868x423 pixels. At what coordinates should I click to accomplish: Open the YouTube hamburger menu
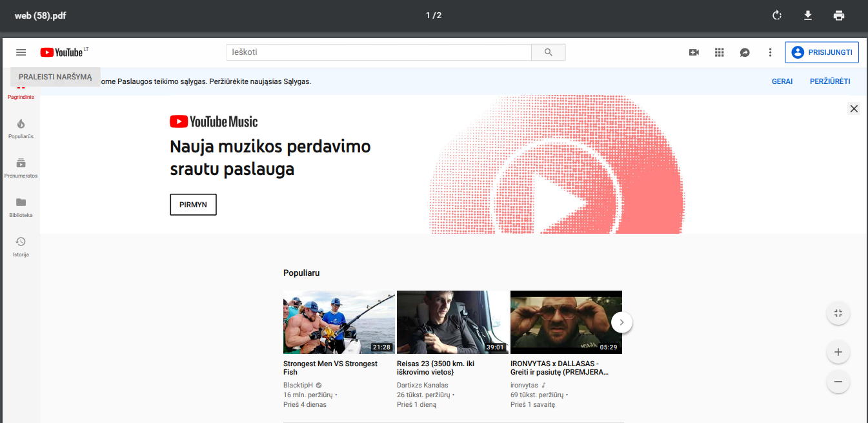pos(21,52)
